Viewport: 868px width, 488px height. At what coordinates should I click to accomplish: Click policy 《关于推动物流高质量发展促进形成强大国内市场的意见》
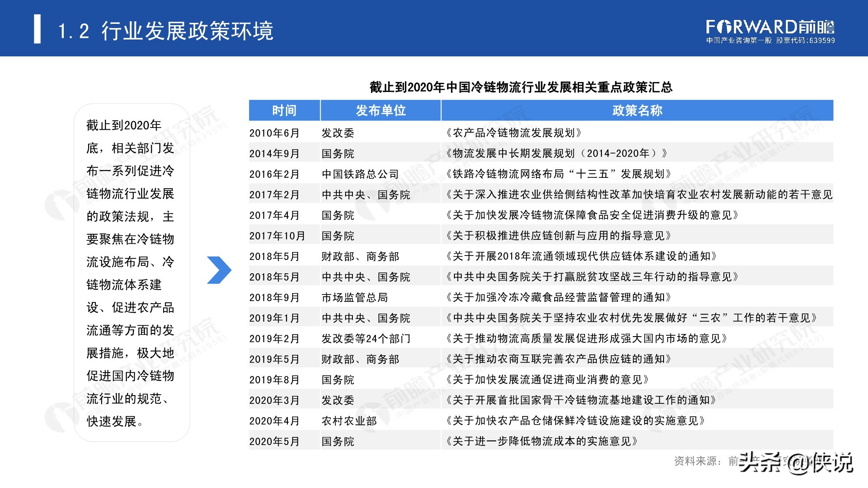click(x=587, y=338)
